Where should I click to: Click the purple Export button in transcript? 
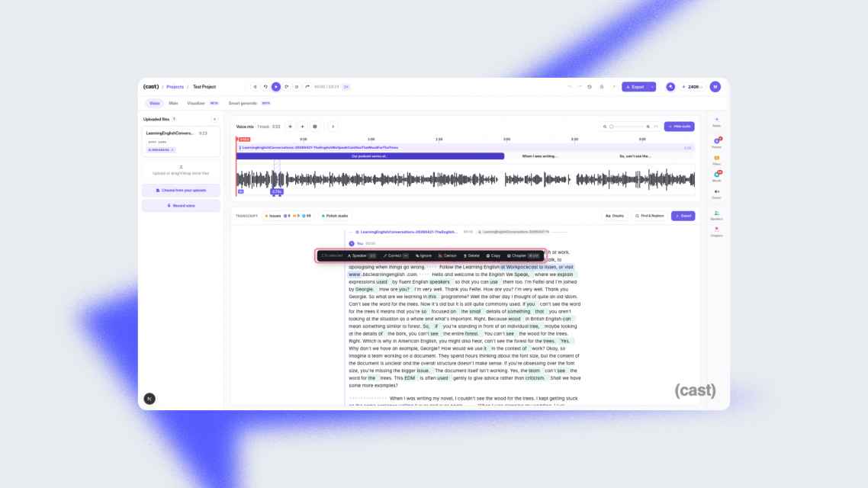pos(683,216)
